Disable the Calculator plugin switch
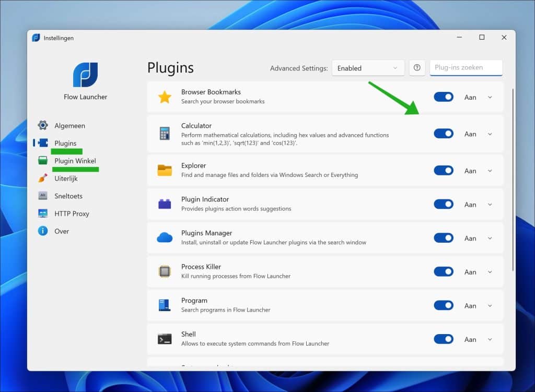 [x=444, y=134]
